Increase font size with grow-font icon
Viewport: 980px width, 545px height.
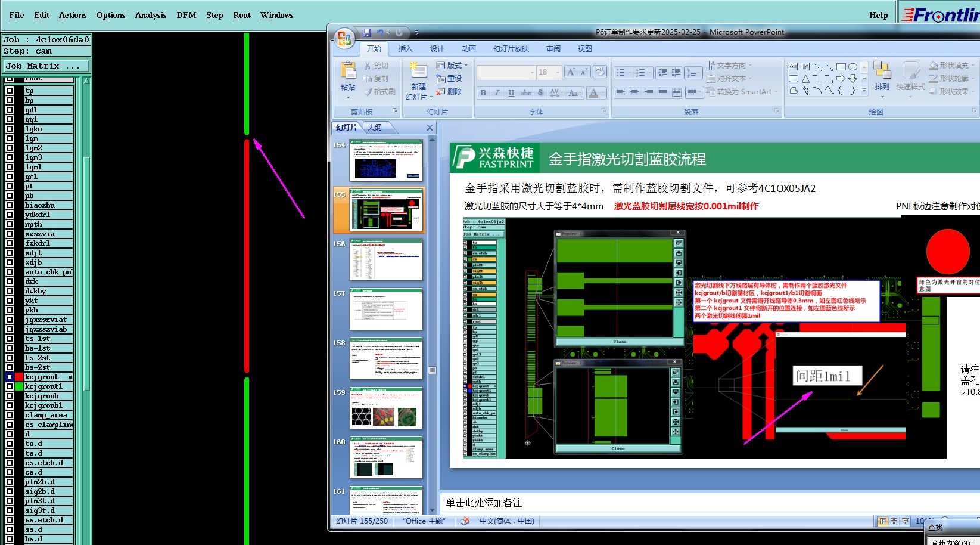(x=571, y=72)
